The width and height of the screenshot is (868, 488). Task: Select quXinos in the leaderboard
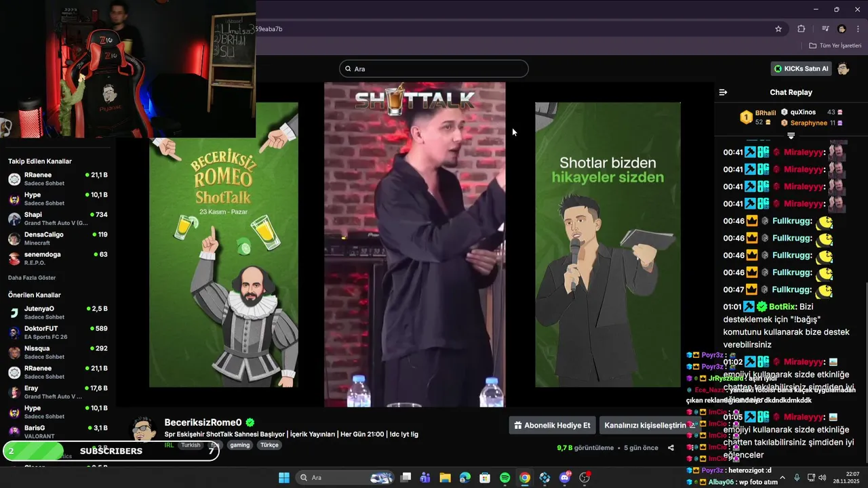(x=803, y=113)
